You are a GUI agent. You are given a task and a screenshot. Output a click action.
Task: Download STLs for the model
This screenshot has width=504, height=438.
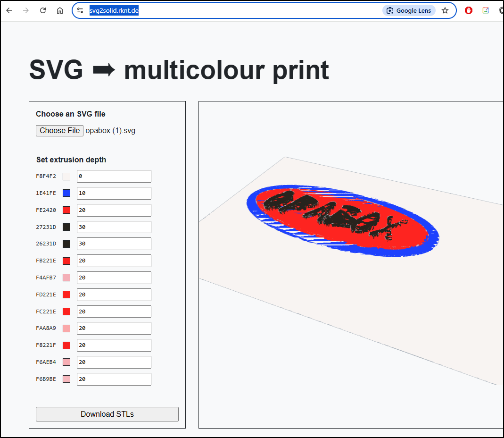(x=107, y=414)
